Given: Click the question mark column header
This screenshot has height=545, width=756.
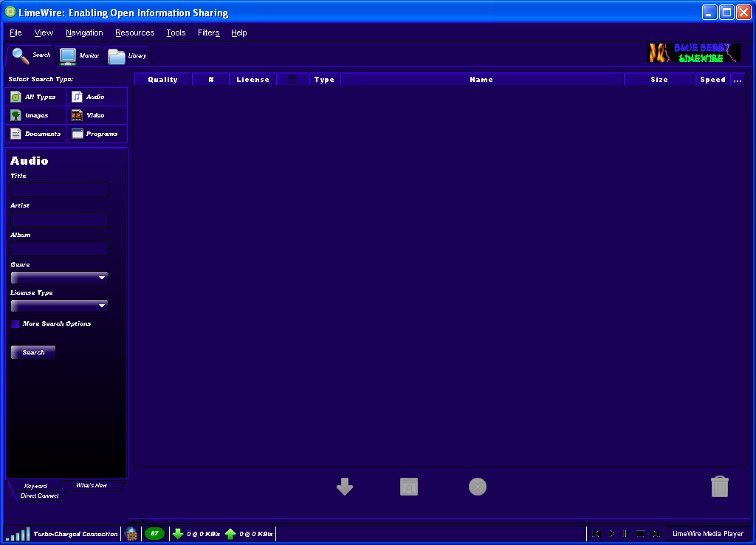Looking at the screenshot, I should pos(292,80).
